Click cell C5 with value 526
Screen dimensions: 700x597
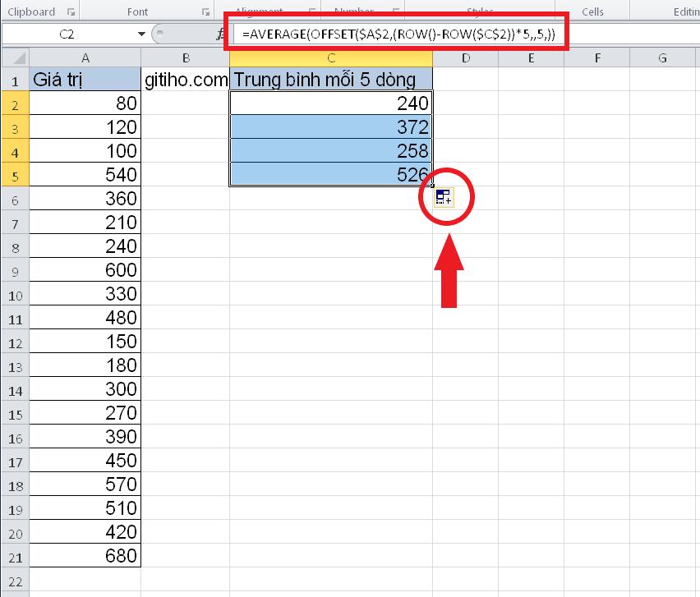[x=331, y=174]
